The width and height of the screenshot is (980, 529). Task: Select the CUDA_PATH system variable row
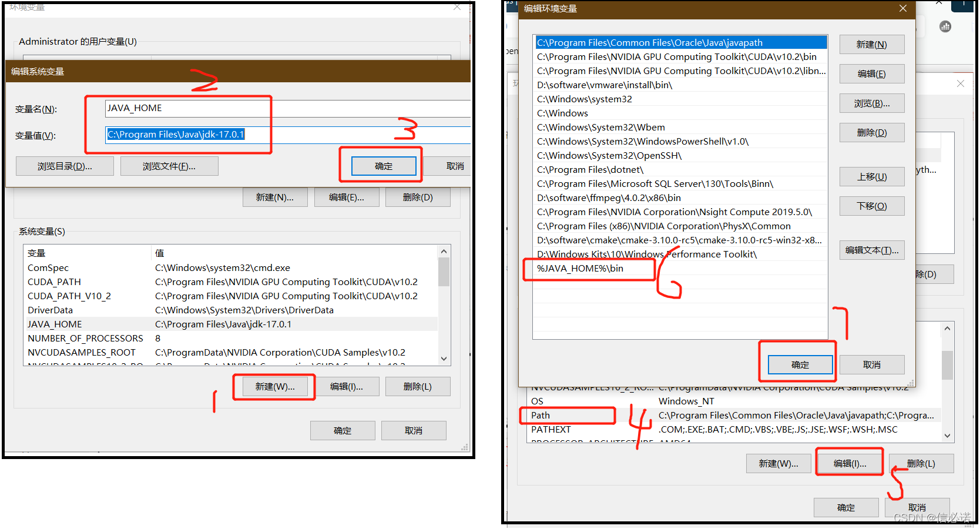tap(231, 282)
